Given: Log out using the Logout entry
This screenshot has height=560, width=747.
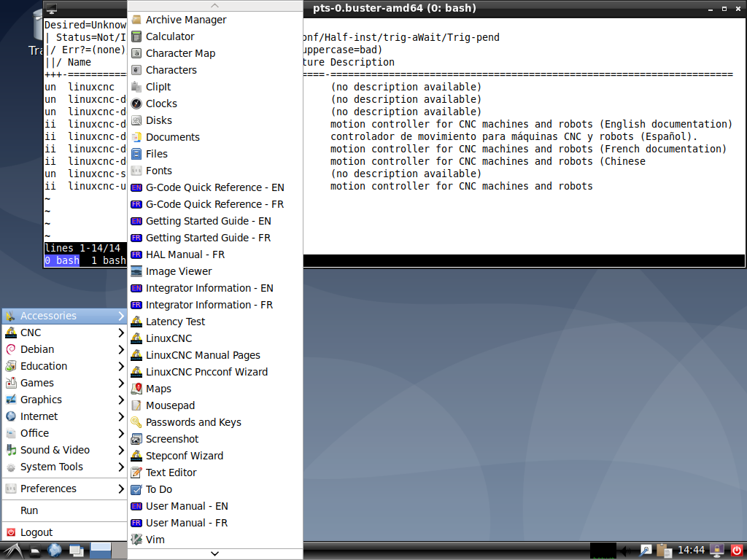Looking at the screenshot, I should point(38,532).
